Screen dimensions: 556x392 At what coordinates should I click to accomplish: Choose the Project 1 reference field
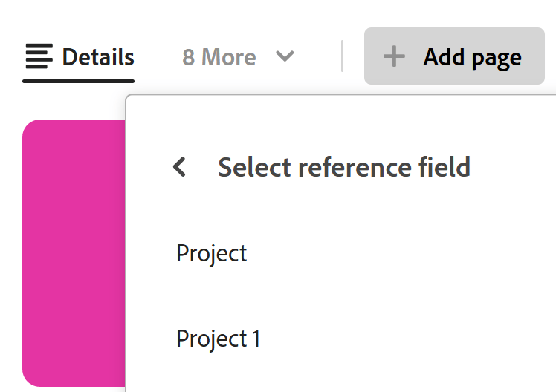point(218,339)
